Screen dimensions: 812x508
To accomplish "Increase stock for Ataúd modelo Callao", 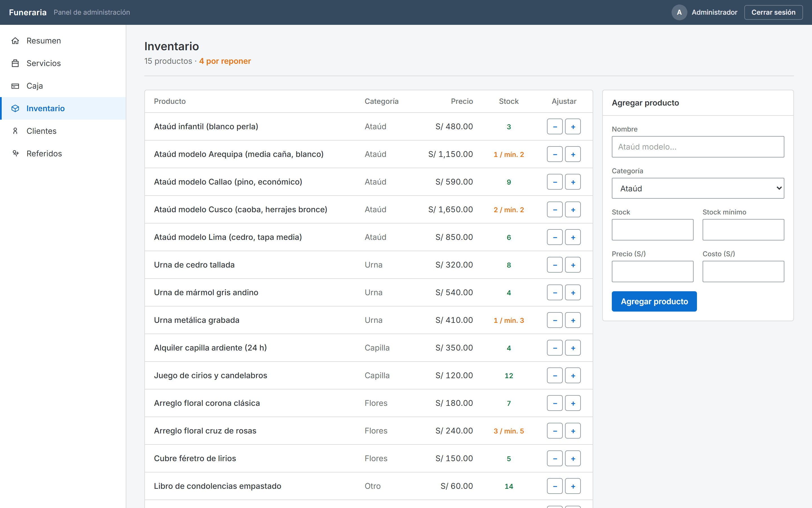I will click(573, 182).
